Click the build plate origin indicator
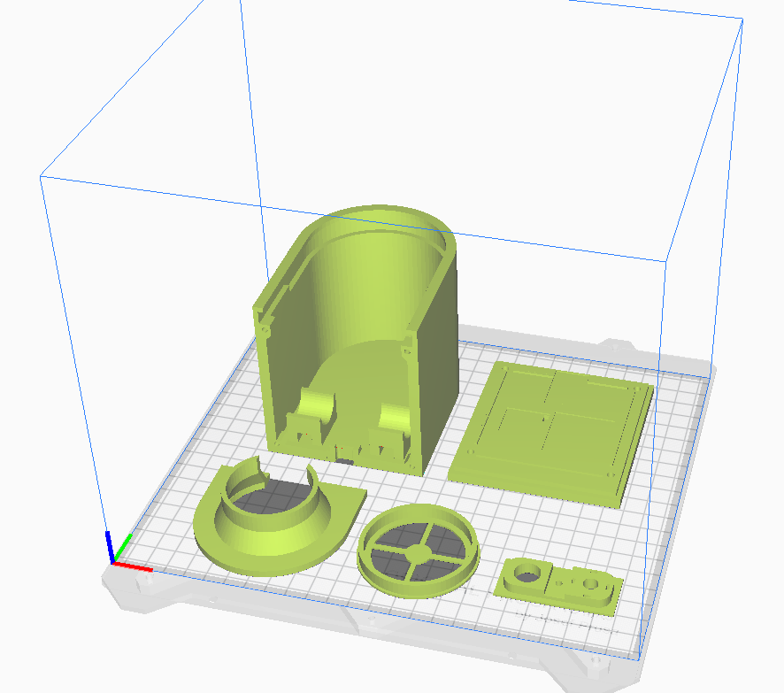The width and height of the screenshot is (784, 693). tap(116, 561)
